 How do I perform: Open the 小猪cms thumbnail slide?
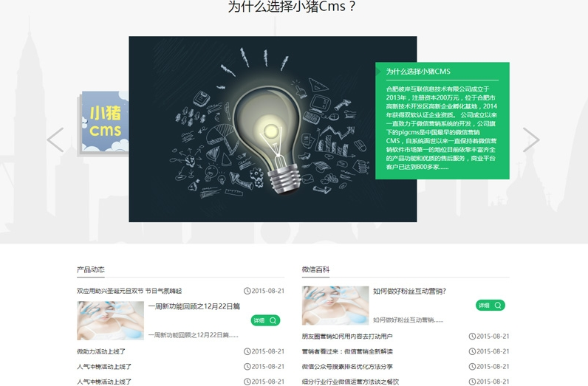click(x=105, y=123)
